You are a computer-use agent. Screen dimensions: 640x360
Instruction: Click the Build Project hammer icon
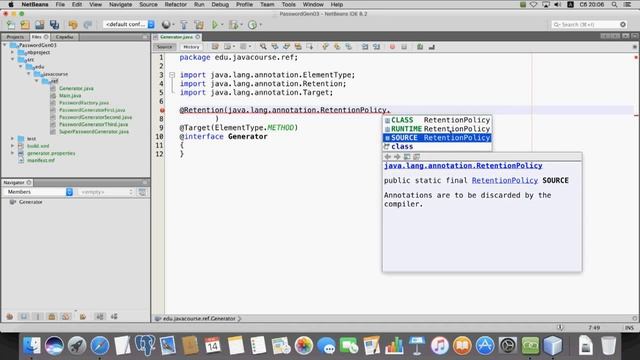point(184,24)
